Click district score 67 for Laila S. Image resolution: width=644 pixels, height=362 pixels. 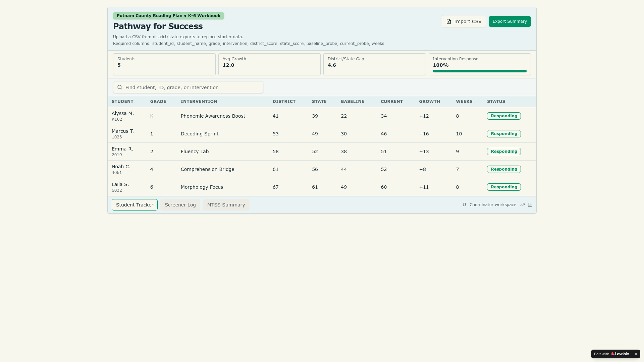[276, 187]
